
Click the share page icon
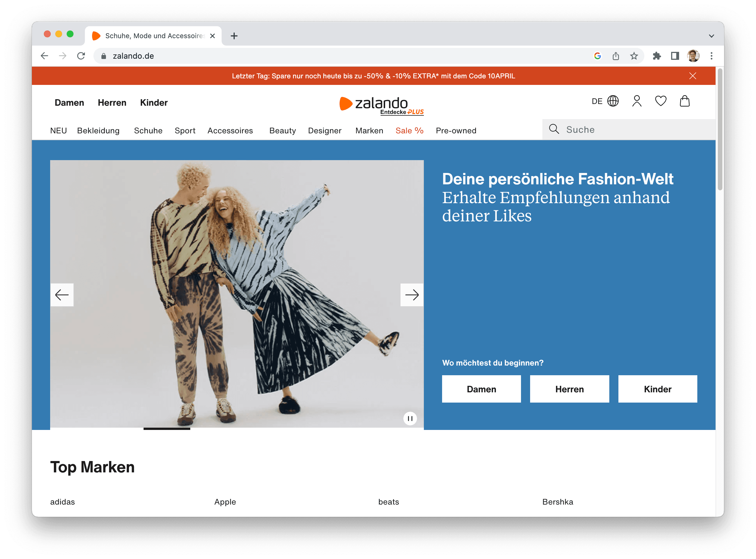point(616,56)
